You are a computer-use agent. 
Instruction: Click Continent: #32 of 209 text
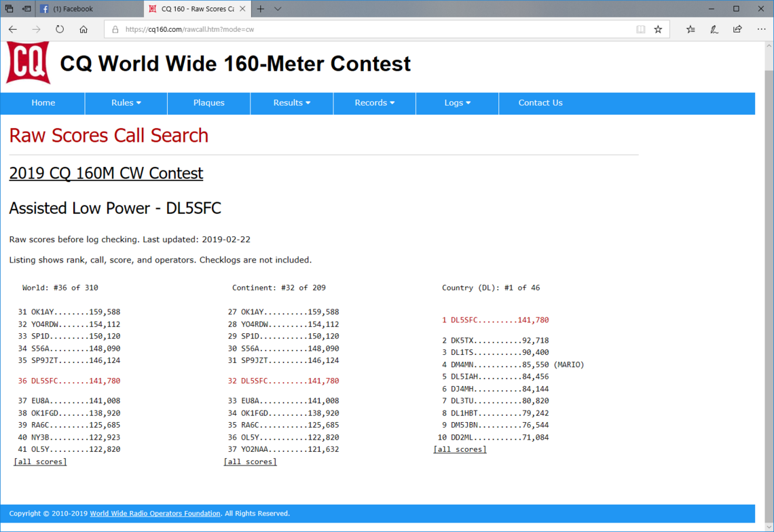click(279, 288)
